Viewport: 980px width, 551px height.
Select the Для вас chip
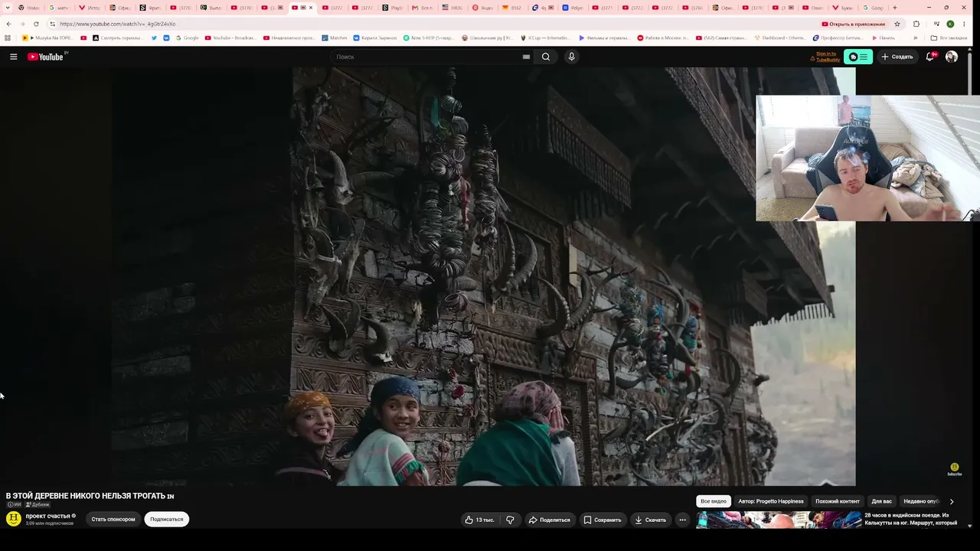[882, 501]
